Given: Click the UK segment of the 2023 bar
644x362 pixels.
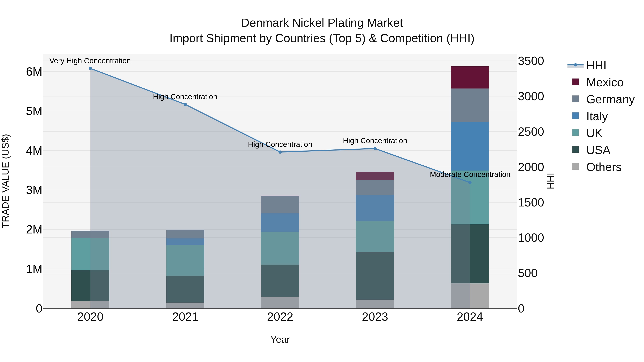Looking at the screenshot, I should coord(375,236).
